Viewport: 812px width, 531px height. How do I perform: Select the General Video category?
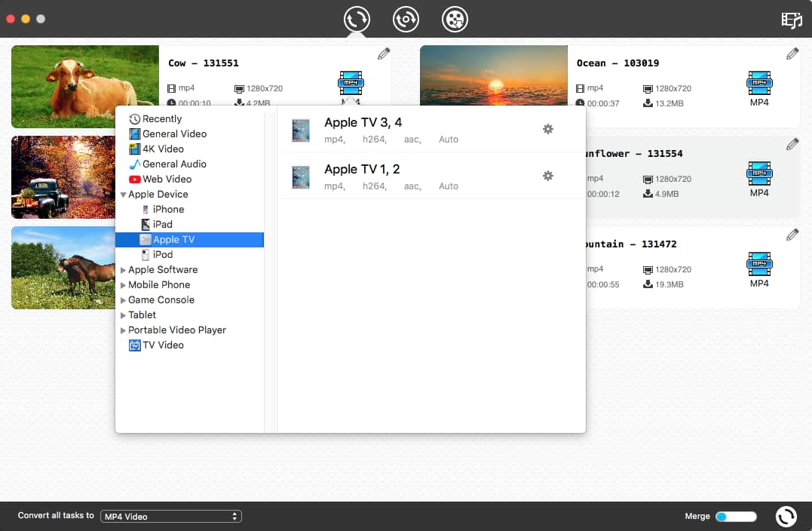click(x=168, y=134)
